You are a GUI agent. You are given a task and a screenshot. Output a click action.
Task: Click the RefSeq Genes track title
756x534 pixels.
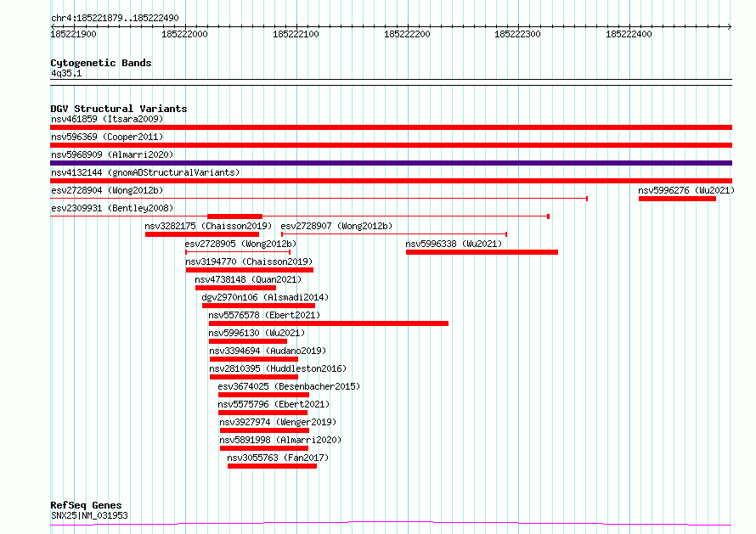[86, 506]
